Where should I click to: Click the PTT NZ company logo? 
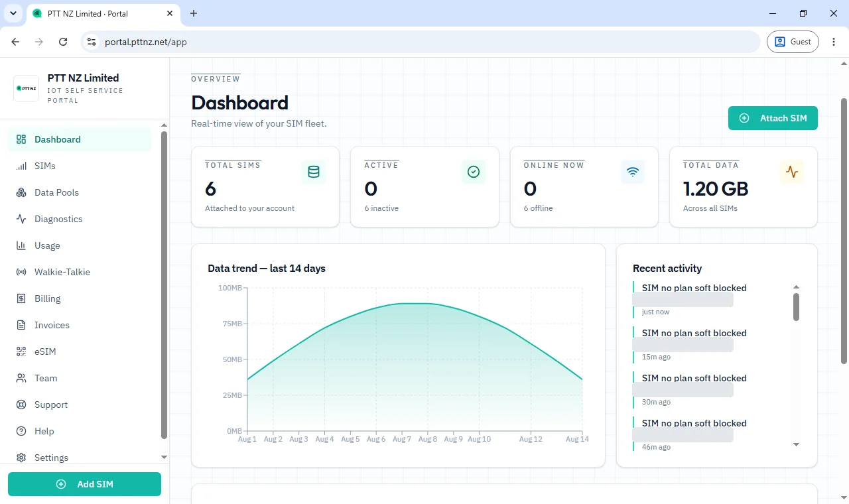click(x=27, y=88)
